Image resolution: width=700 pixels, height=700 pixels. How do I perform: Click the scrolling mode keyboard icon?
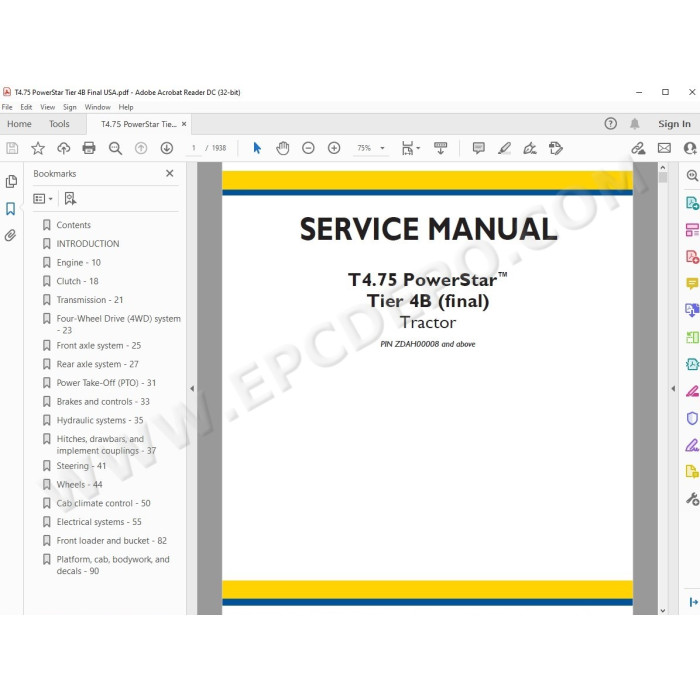click(440, 148)
